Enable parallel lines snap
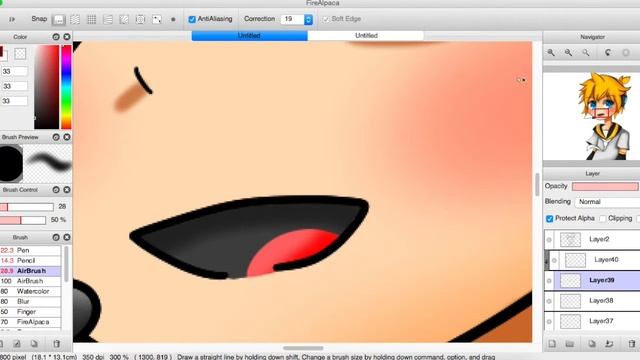The width and height of the screenshot is (640, 360). 75,19
